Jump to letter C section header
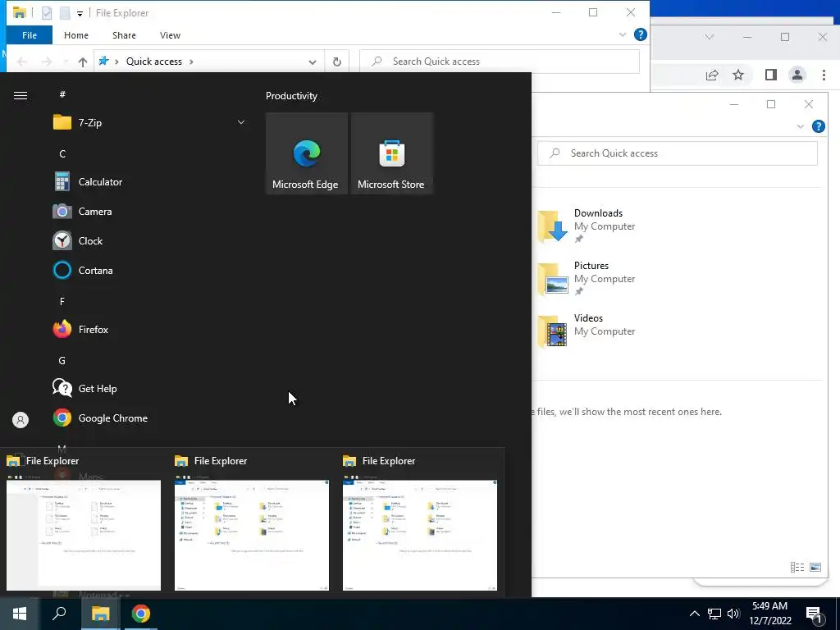Screen dimensions: 840x630 coord(62,153)
